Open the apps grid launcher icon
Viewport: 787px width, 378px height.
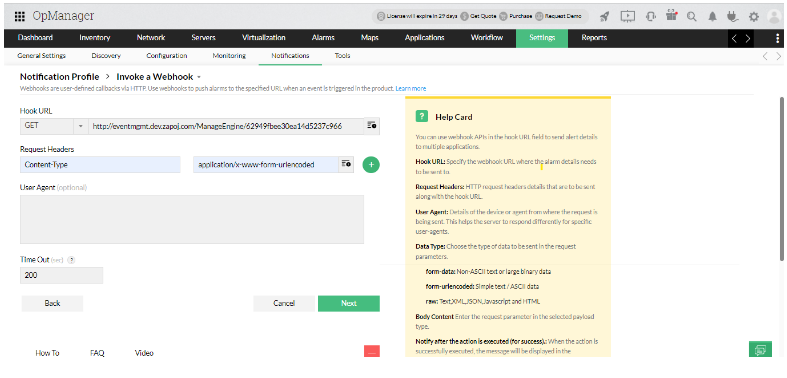click(x=20, y=17)
